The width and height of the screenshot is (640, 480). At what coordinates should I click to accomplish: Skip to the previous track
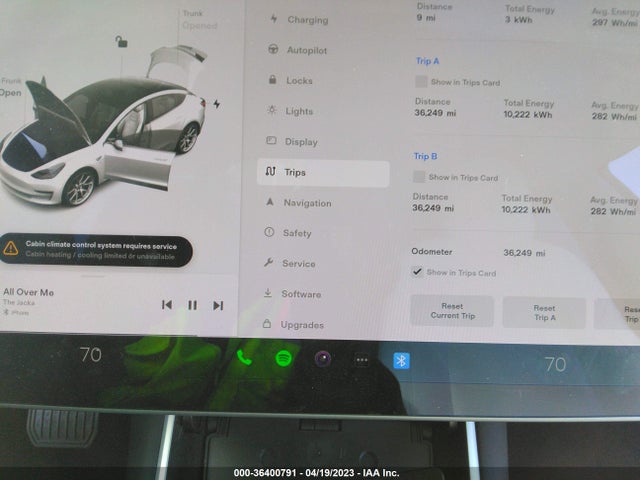[167, 304]
